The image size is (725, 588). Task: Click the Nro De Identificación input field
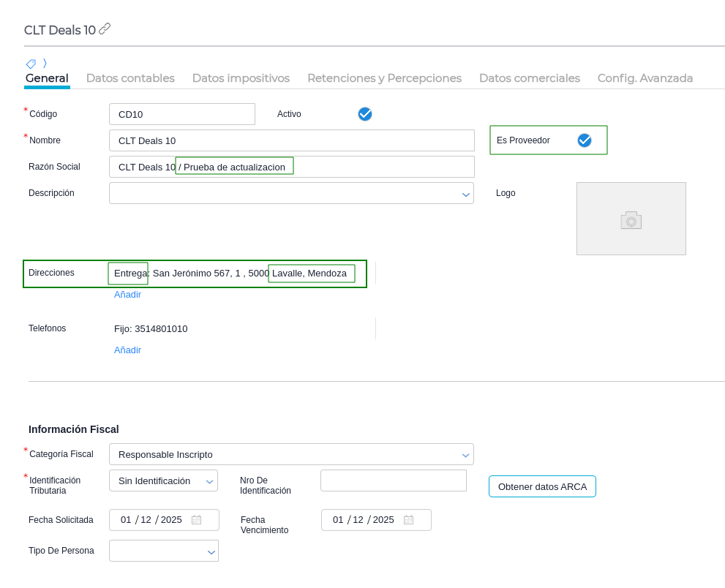393,480
